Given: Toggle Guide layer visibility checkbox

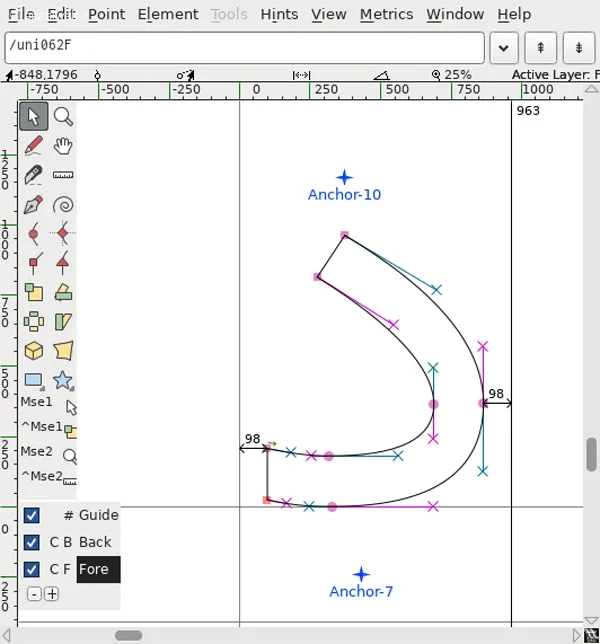Looking at the screenshot, I should (31, 515).
